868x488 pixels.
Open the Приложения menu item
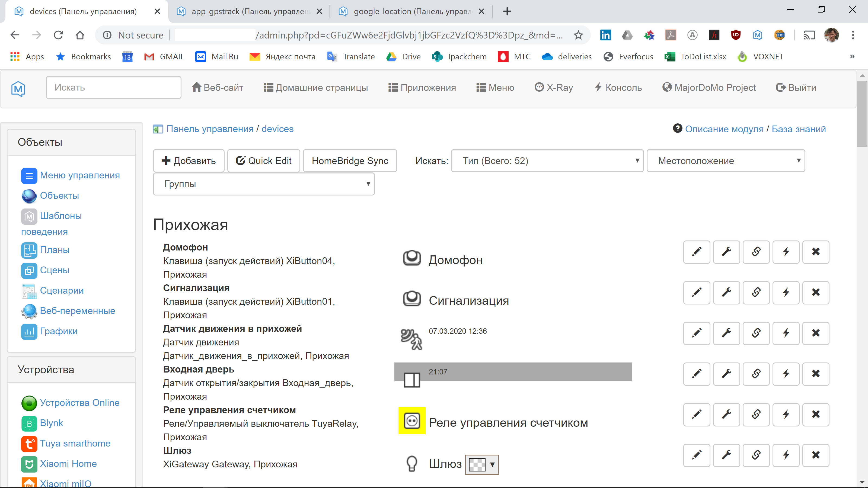(x=422, y=87)
